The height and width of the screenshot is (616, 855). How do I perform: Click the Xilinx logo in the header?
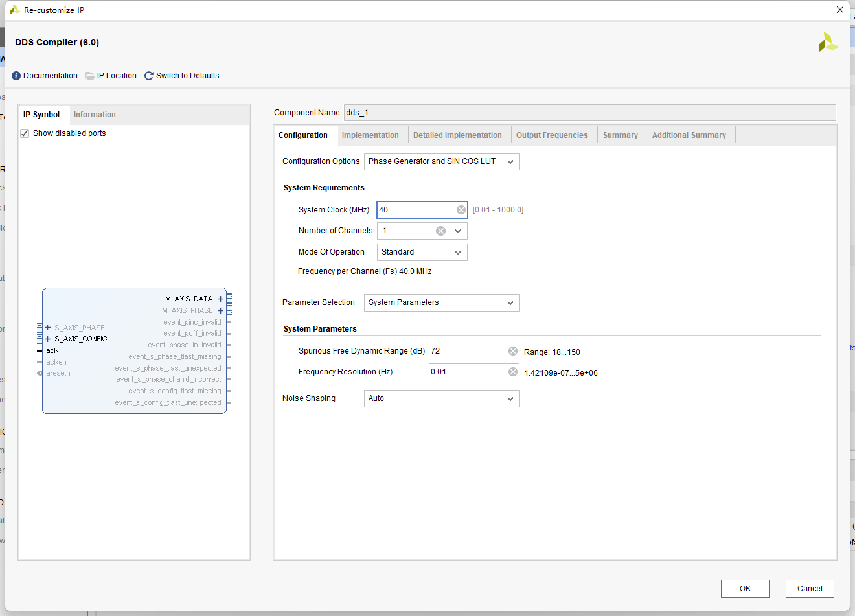(x=828, y=43)
